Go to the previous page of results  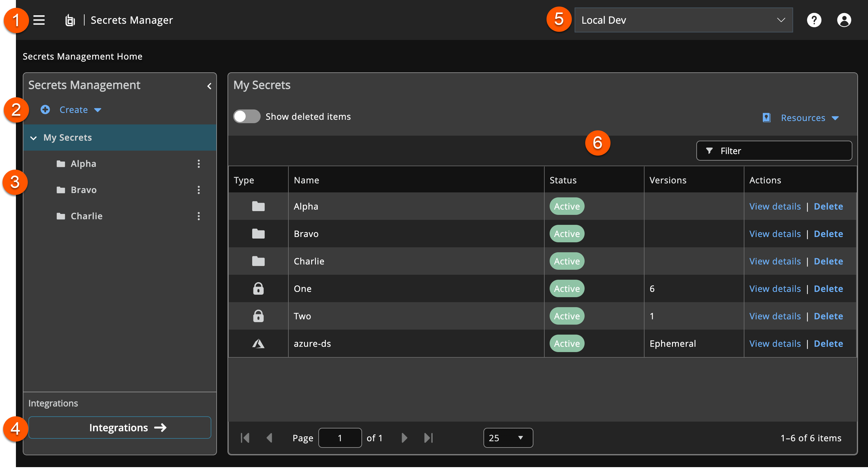click(269, 438)
